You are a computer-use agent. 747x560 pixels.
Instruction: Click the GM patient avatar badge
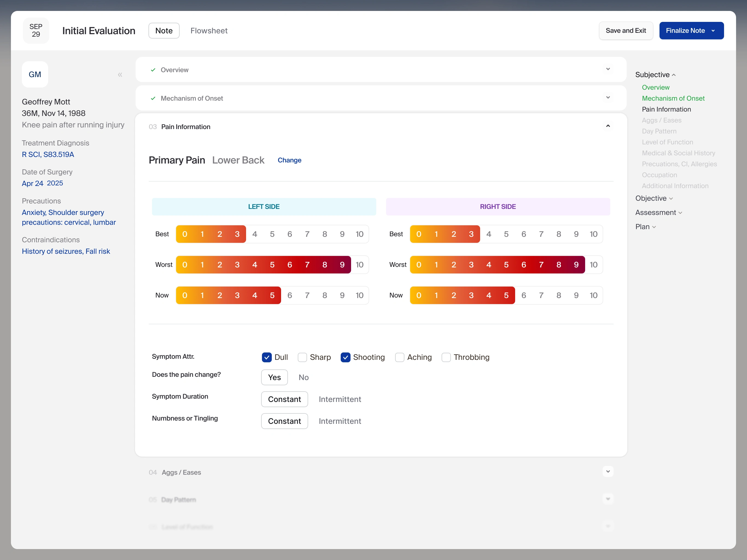tap(35, 74)
